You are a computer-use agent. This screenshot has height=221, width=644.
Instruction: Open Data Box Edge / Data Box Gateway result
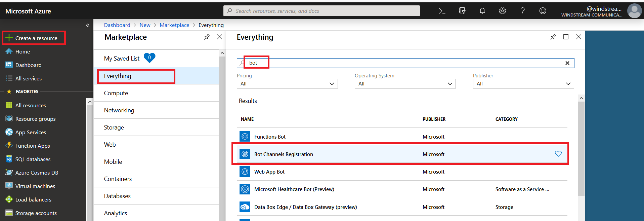402,207
